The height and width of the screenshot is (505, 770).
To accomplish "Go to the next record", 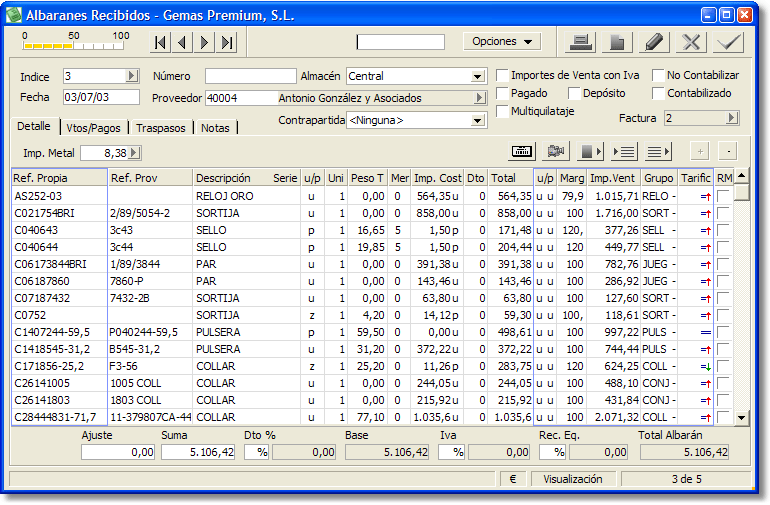I will click(204, 43).
